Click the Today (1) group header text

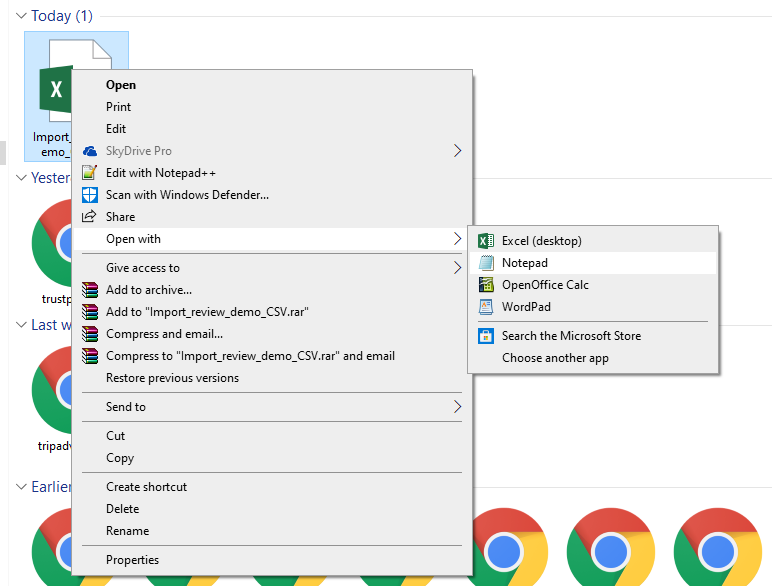(x=62, y=16)
